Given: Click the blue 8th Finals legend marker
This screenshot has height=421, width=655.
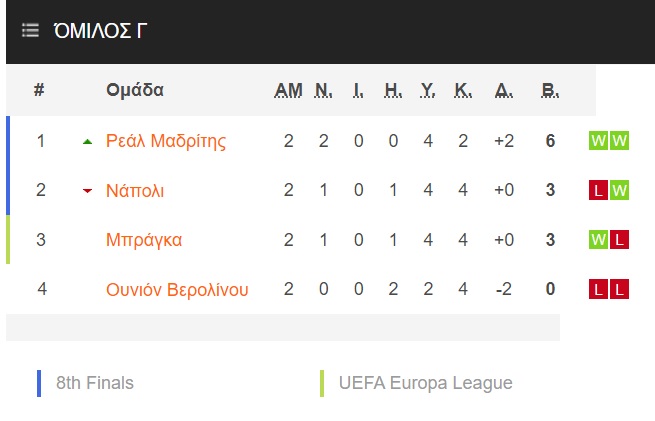Looking at the screenshot, I should click(x=39, y=383).
